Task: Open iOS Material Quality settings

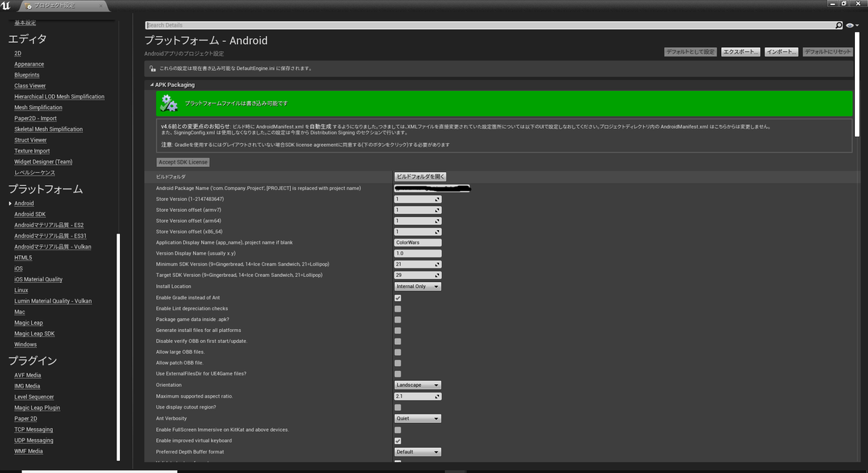Action: click(38, 279)
